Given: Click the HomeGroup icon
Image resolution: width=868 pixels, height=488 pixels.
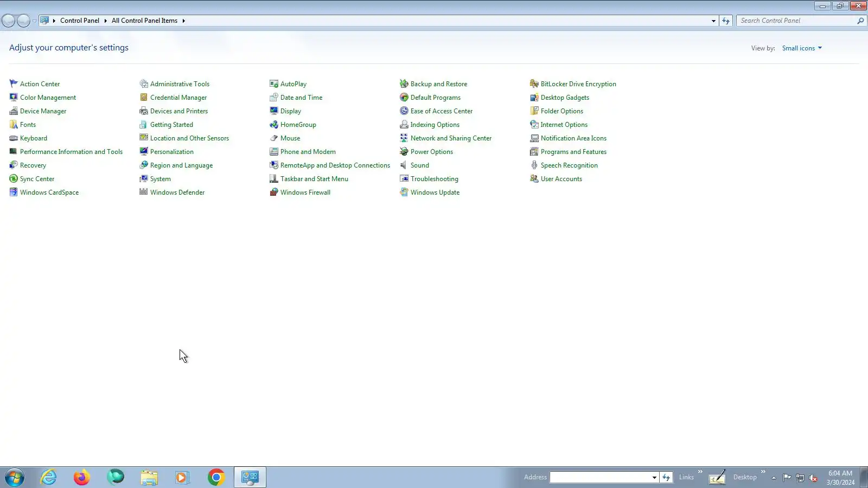Looking at the screenshot, I should click(x=274, y=124).
